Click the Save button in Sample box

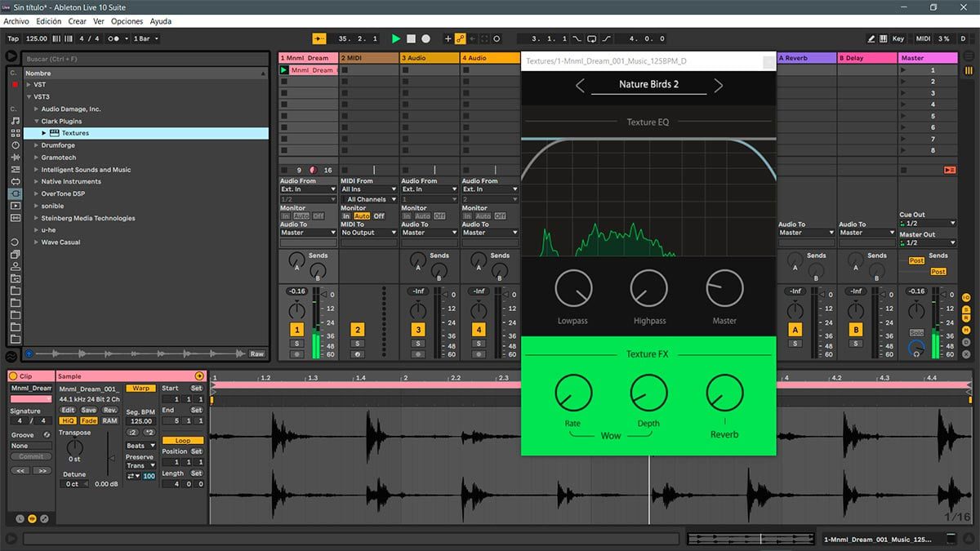(x=88, y=411)
